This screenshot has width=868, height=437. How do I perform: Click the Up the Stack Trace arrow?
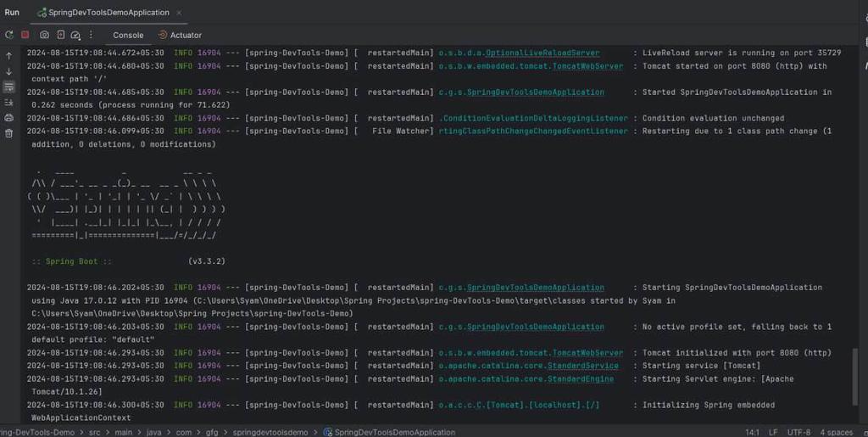point(8,56)
